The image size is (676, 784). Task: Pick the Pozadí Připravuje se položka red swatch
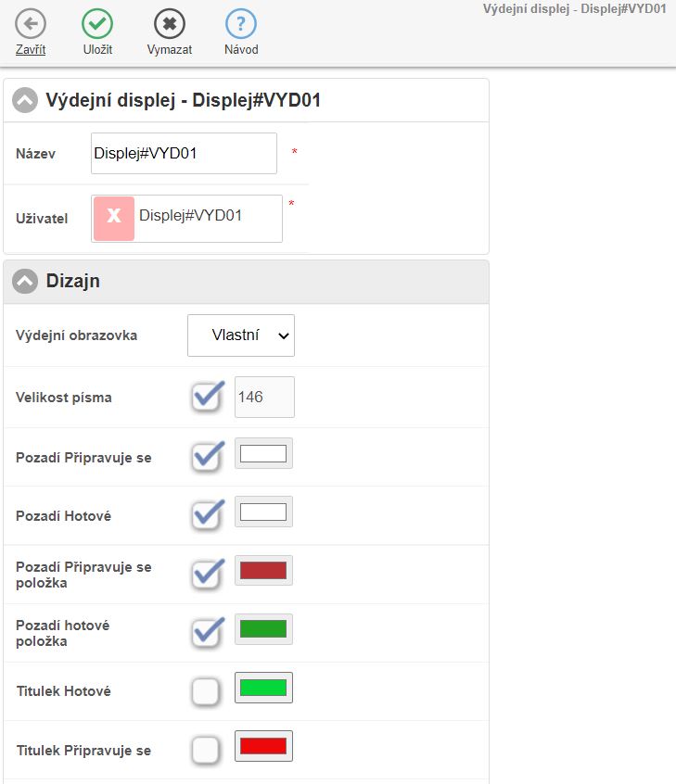263,571
